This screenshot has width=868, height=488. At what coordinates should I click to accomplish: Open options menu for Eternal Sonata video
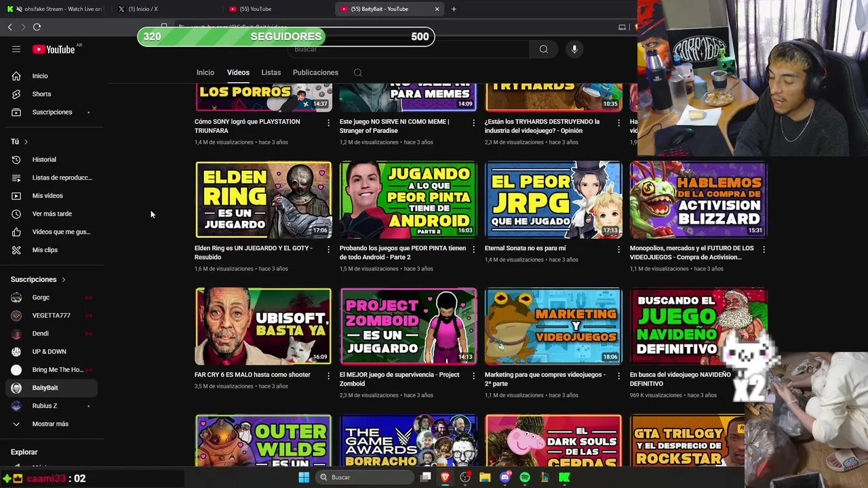click(x=618, y=249)
